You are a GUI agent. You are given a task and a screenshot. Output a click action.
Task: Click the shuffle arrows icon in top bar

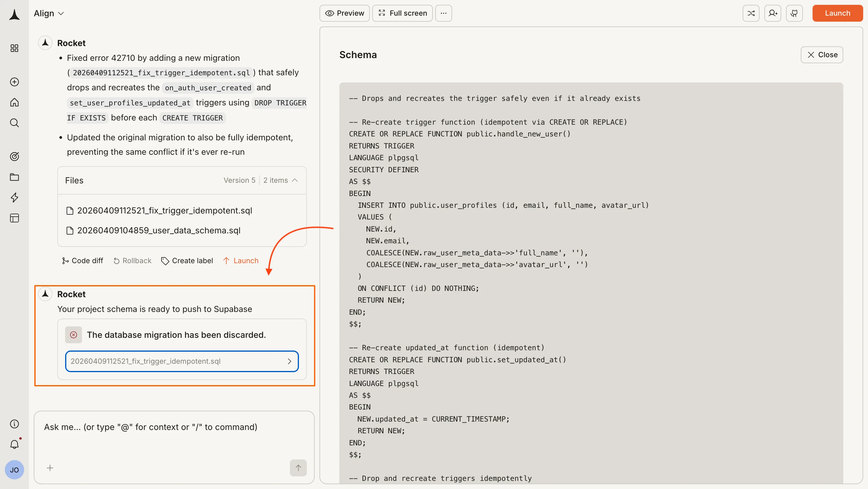tap(751, 13)
